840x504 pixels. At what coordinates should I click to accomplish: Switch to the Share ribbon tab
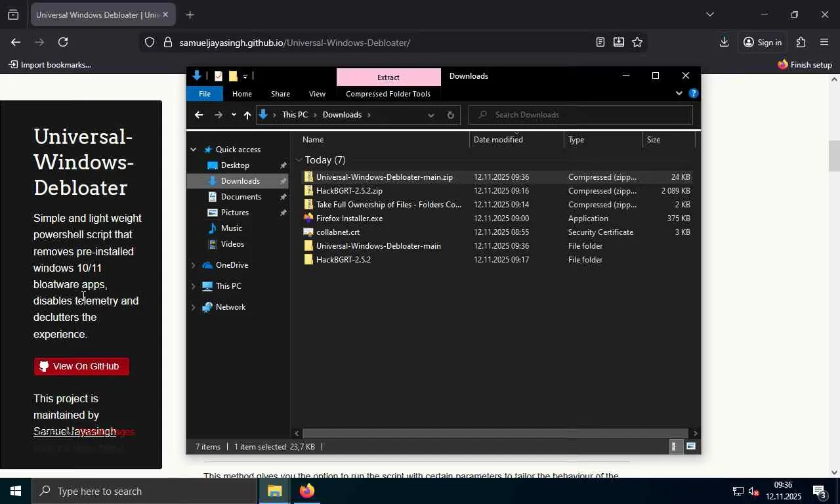point(280,94)
